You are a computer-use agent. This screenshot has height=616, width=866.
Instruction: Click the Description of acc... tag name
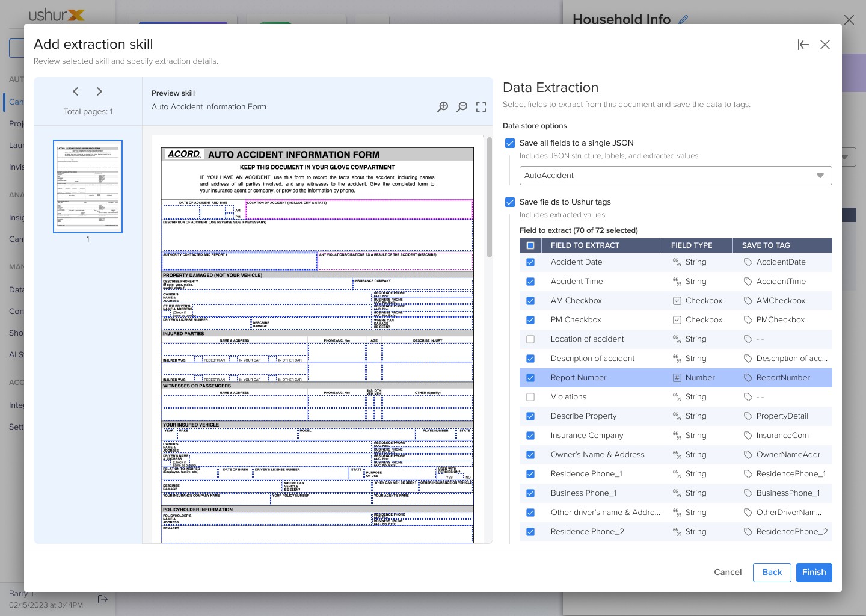pos(792,359)
